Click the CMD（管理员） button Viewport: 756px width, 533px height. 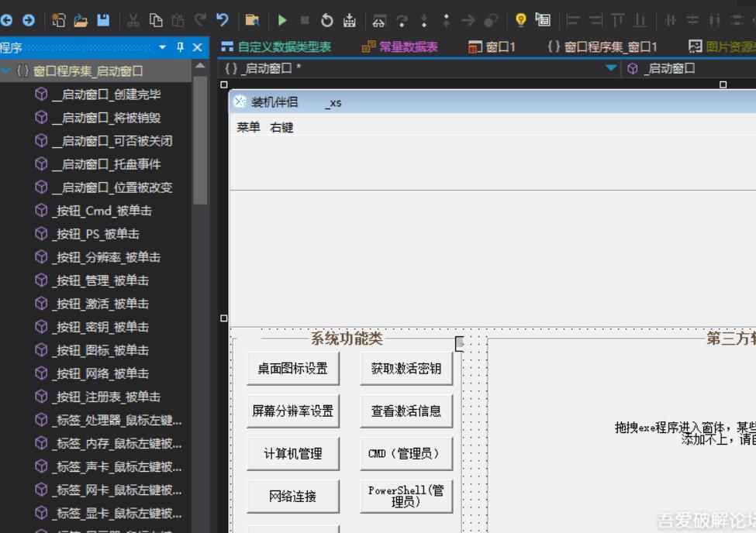[x=406, y=453]
